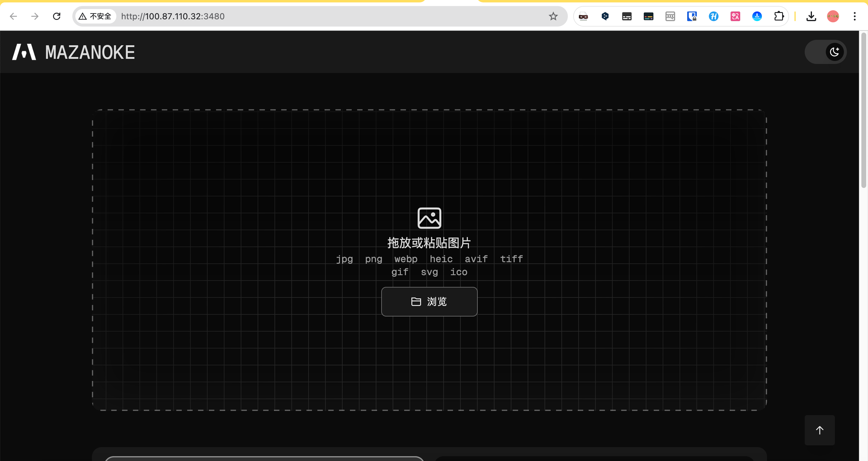Image resolution: width=868 pixels, height=461 pixels.
Task: Bookmark this page with the star icon
Action: (x=553, y=16)
